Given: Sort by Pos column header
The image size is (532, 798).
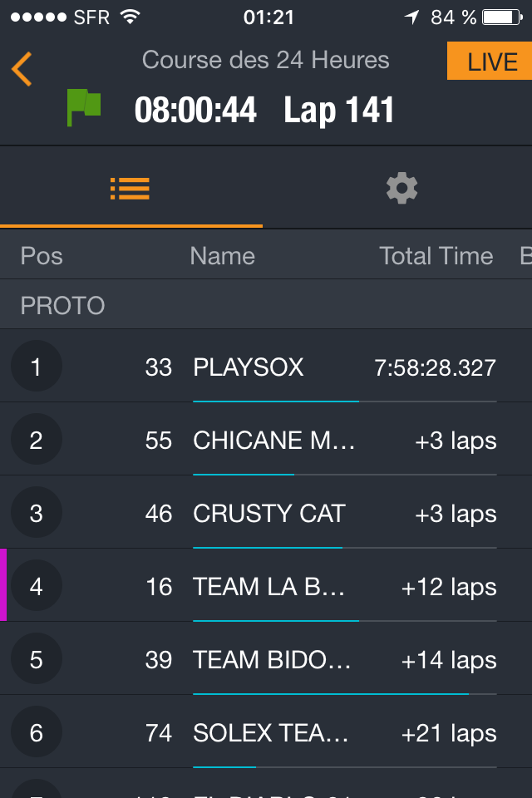Looking at the screenshot, I should tap(42, 256).
